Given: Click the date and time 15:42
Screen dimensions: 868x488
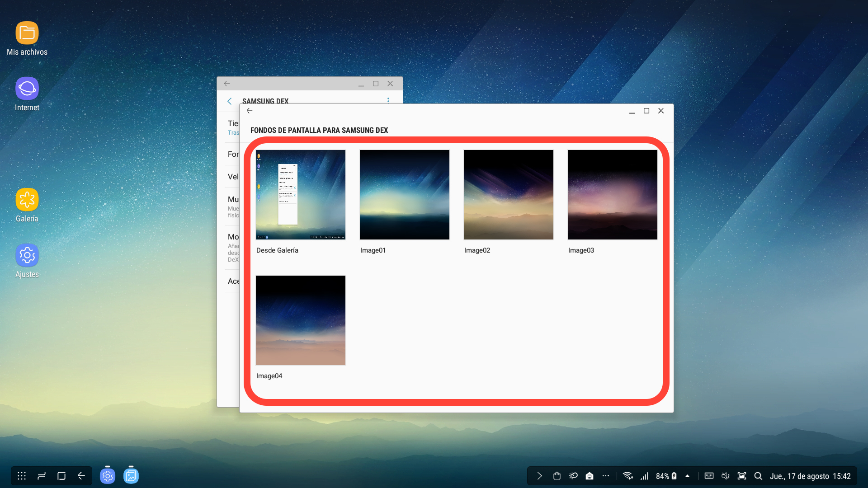Looking at the screenshot, I should (x=810, y=476).
